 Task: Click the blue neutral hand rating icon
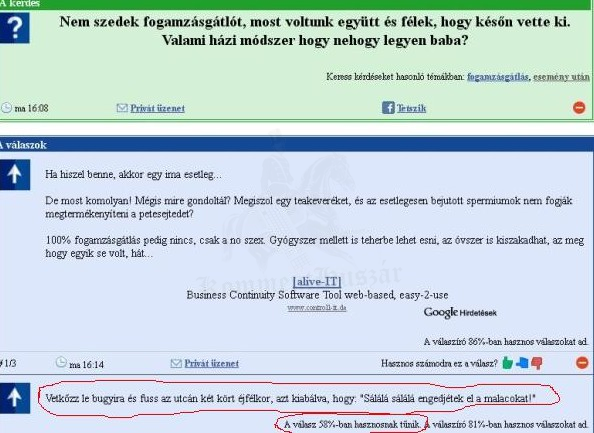(522, 363)
